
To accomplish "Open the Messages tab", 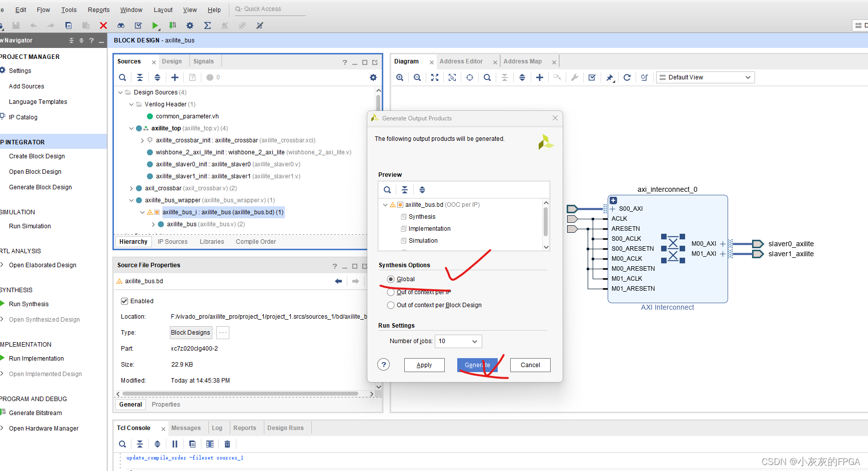I will point(186,428).
